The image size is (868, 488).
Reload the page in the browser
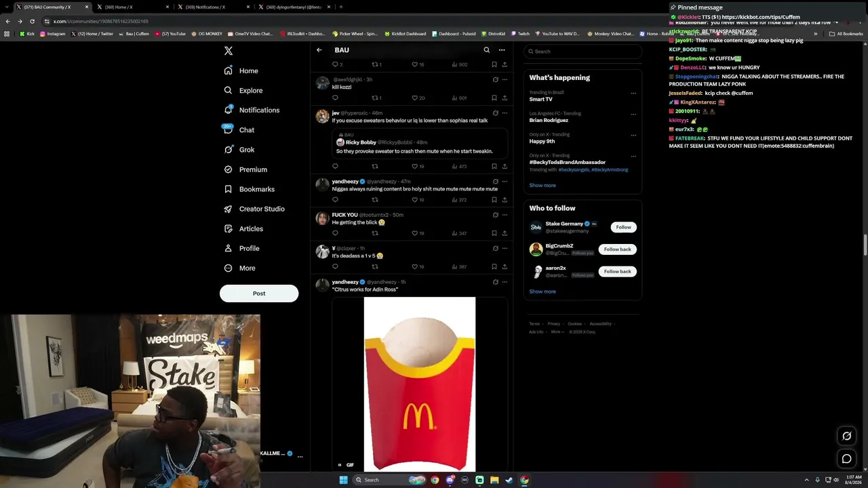coord(32,21)
